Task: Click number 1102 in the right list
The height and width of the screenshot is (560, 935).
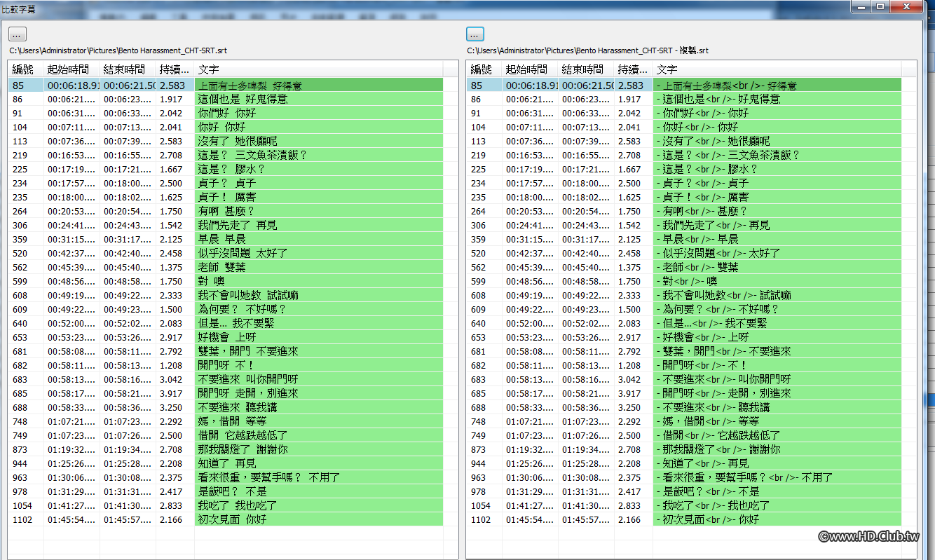Action: pos(481,519)
